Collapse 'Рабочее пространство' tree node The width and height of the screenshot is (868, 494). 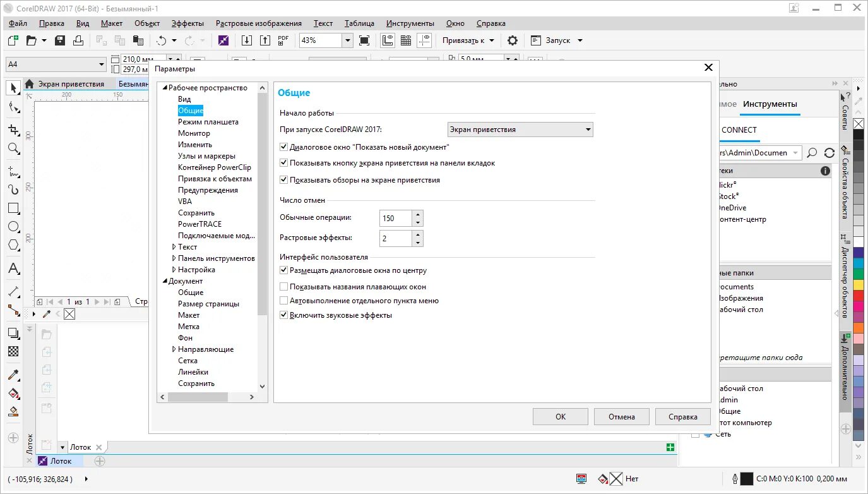(x=165, y=88)
